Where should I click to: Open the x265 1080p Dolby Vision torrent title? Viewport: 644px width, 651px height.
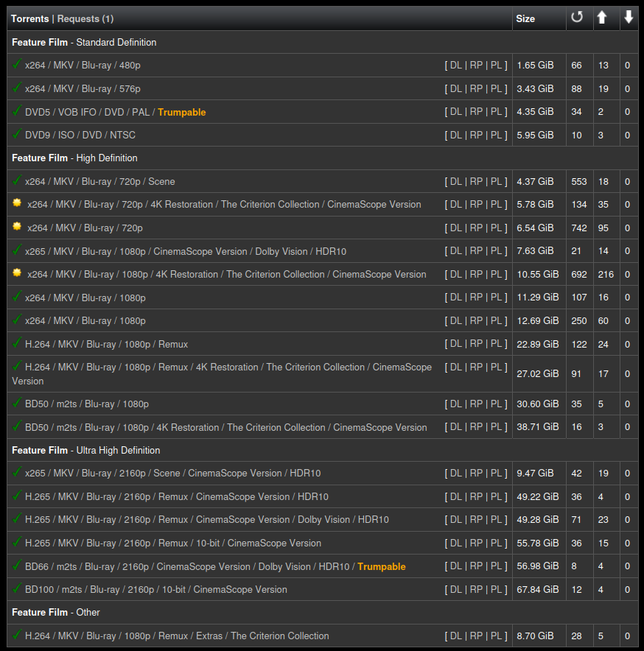coord(185,251)
